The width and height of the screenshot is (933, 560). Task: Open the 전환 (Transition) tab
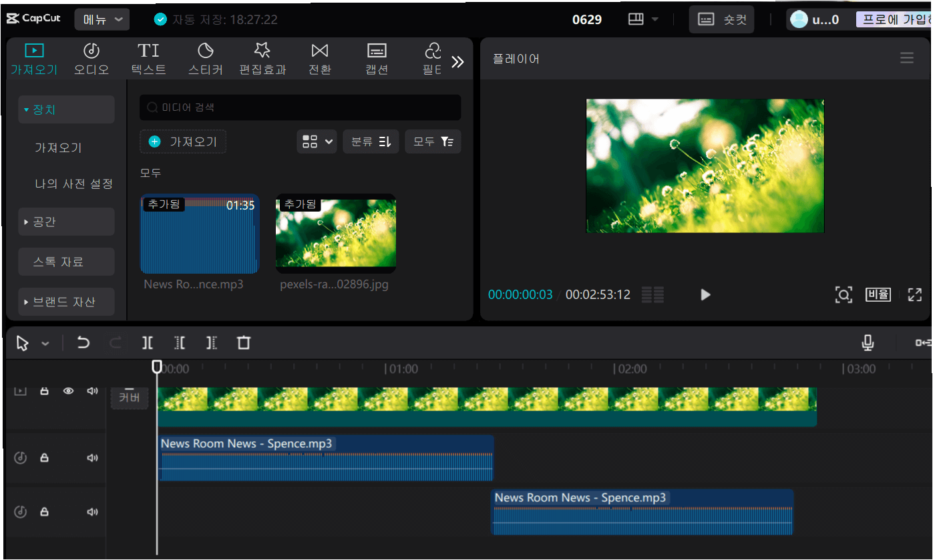(320, 59)
